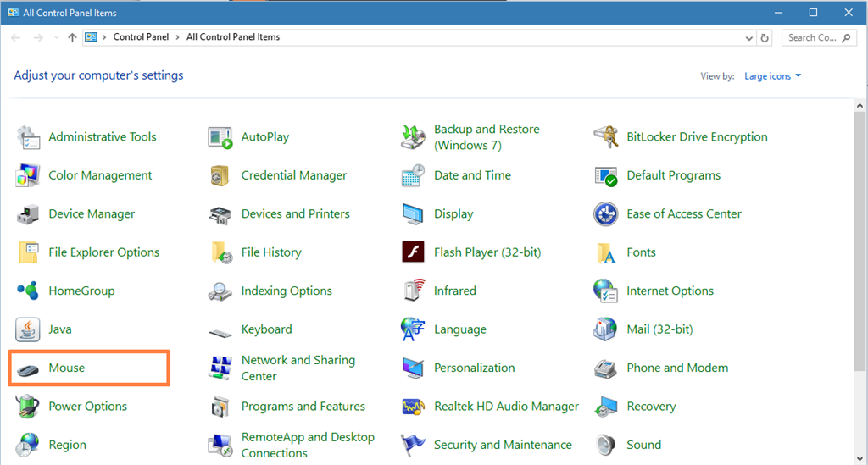Open the Personalization icon

(x=413, y=368)
